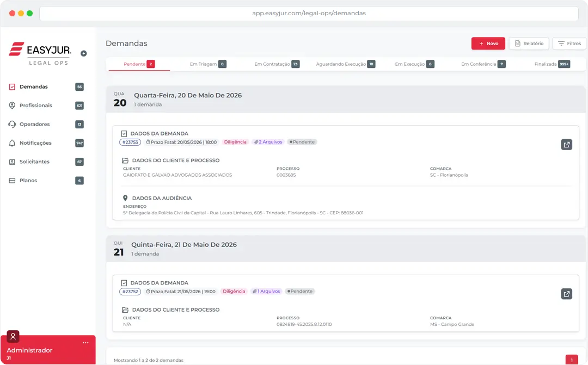Image resolution: width=588 pixels, height=365 pixels.
Task: Click comarca SC - Florianópolis
Action: click(449, 175)
